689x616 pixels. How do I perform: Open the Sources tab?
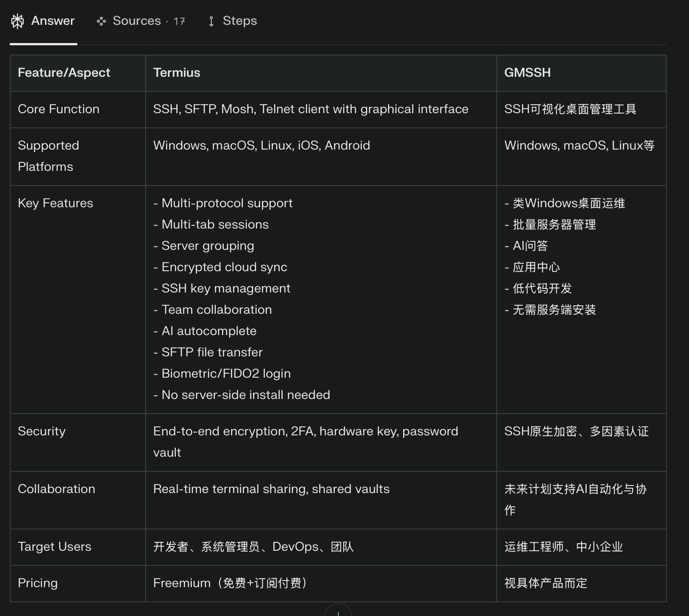[137, 21]
